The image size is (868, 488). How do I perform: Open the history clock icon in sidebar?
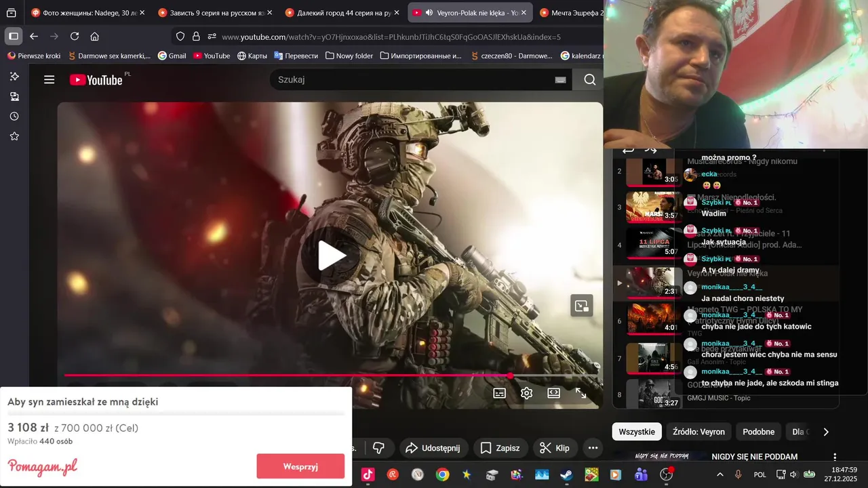tap(14, 117)
